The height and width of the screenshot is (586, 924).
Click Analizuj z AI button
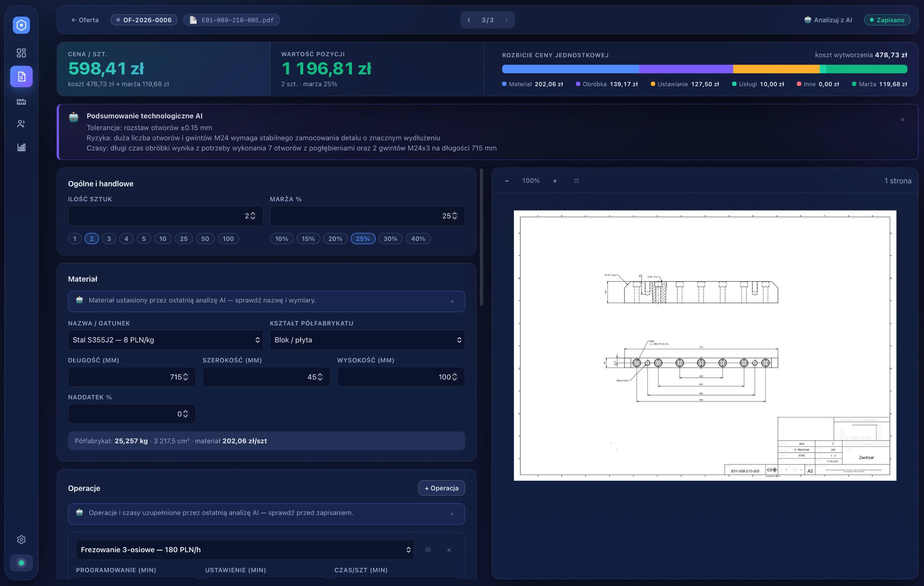828,20
